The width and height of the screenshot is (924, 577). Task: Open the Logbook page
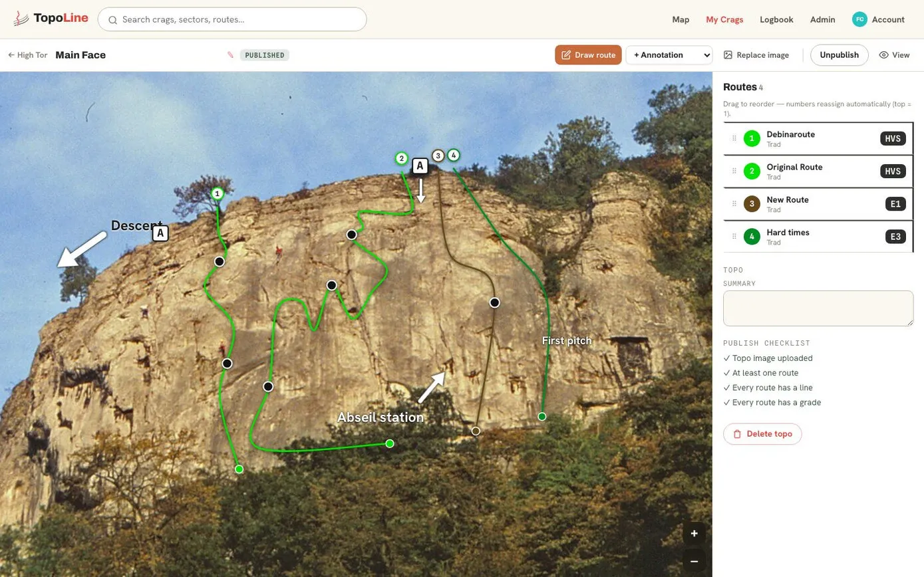click(776, 19)
